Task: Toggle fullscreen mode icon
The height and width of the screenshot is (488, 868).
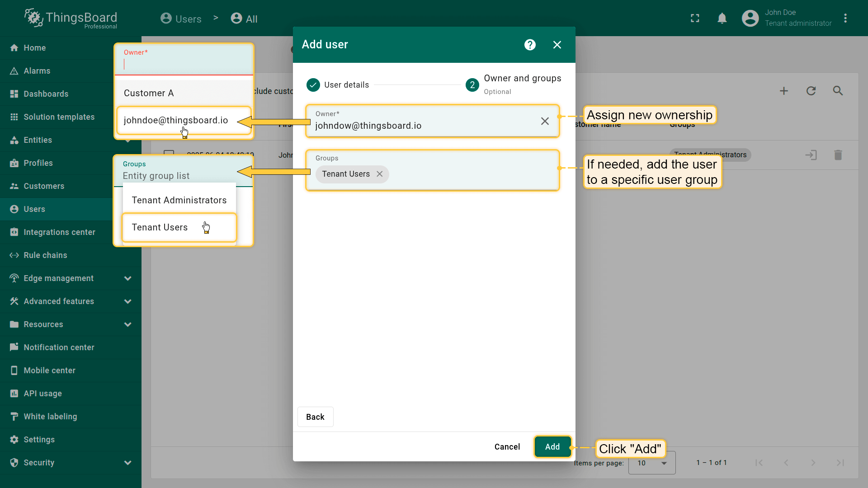Action: click(x=695, y=19)
